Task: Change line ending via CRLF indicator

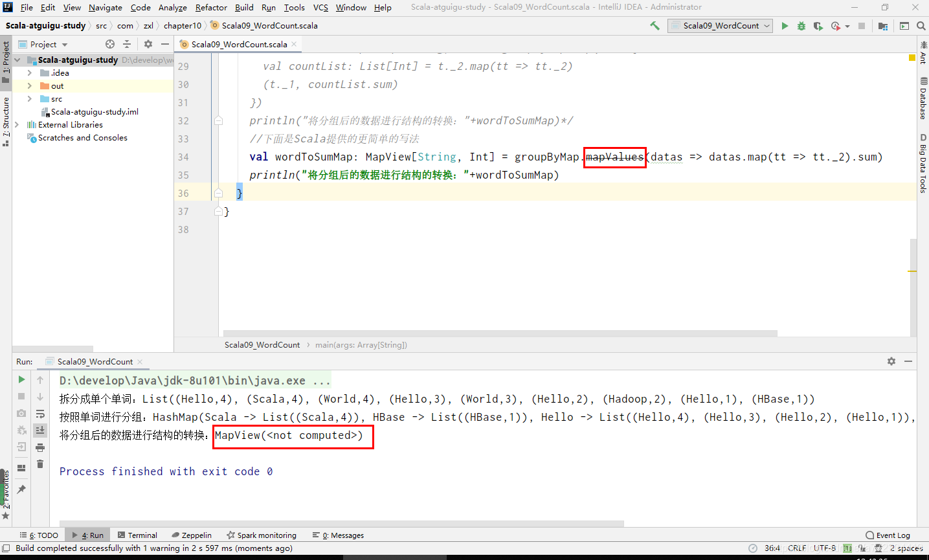Action: click(x=797, y=548)
